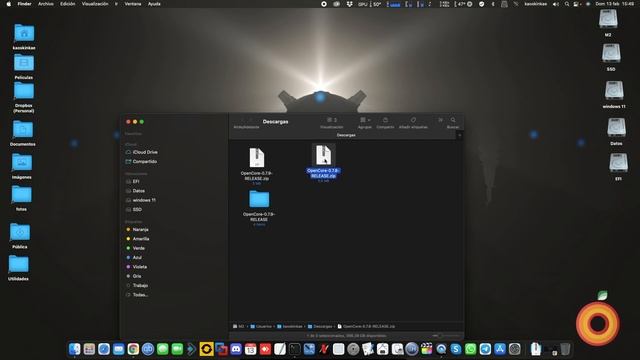Expand the toolbar overflow chevron

coord(440,120)
